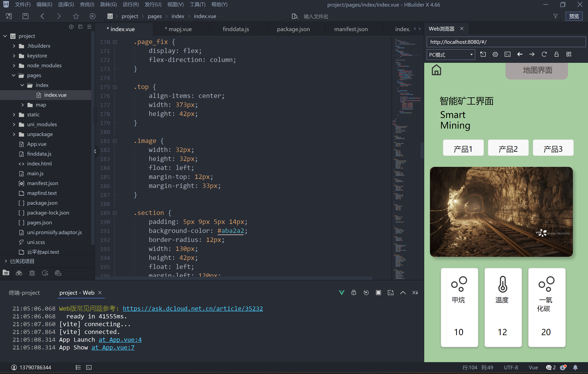
Task: Go back with the left chevron toolbar icon
Action: [42, 16]
